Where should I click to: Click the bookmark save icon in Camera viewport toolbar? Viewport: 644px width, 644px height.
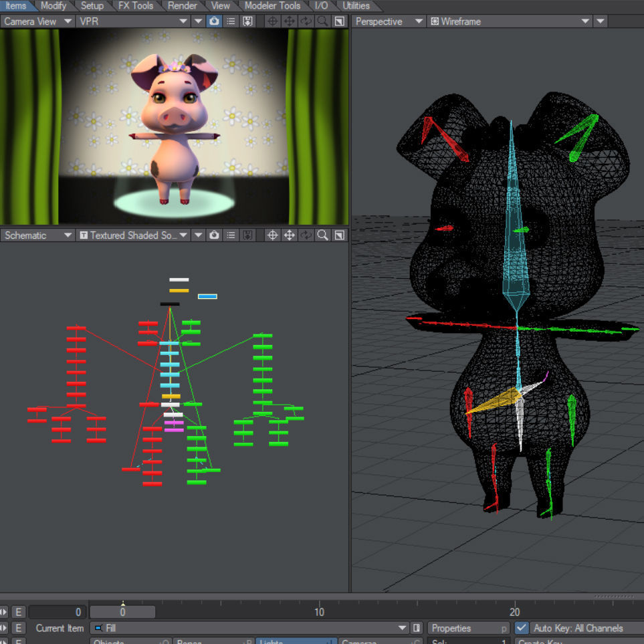click(247, 21)
